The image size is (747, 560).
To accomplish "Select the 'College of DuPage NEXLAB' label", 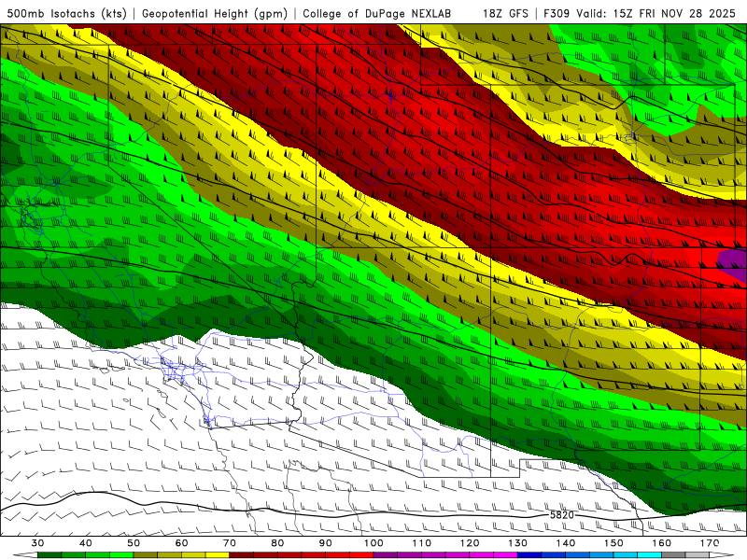I will (x=377, y=13).
